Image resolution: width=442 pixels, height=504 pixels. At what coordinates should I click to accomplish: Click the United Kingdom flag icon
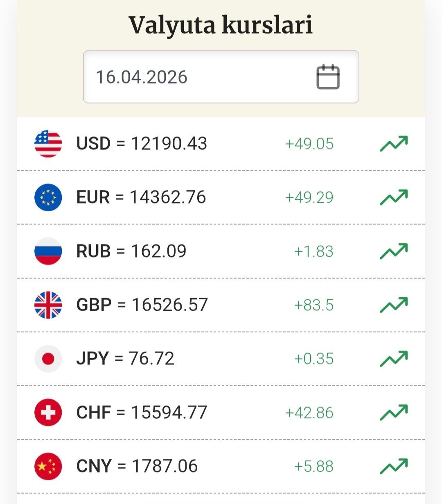pos(48,305)
